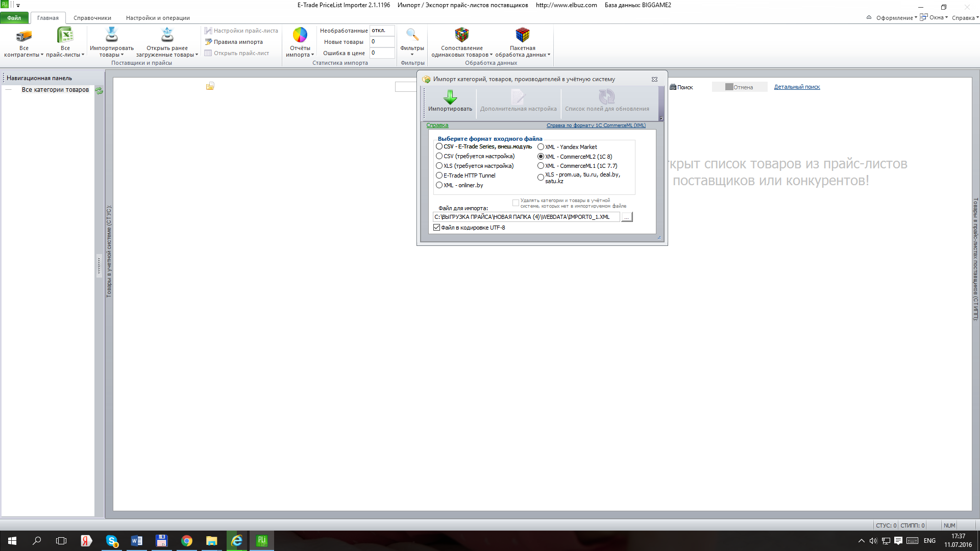Open the Windows Start menu
980x551 pixels.
(x=12, y=541)
